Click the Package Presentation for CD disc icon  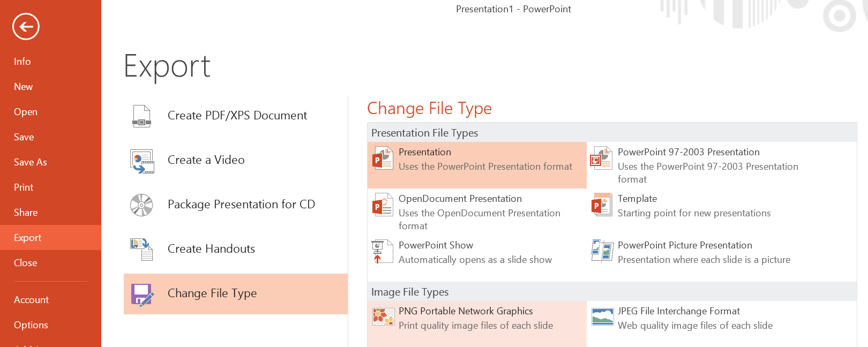point(141,205)
